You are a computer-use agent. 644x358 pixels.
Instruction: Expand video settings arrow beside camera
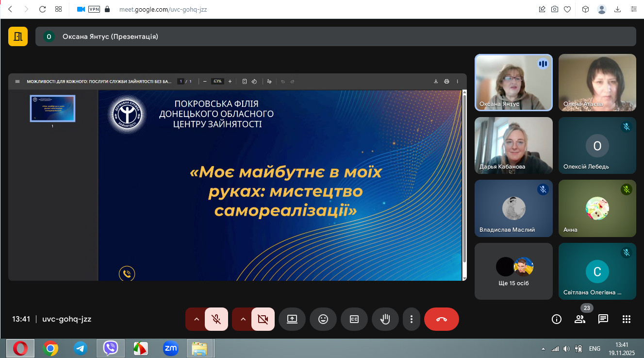(x=243, y=319)
